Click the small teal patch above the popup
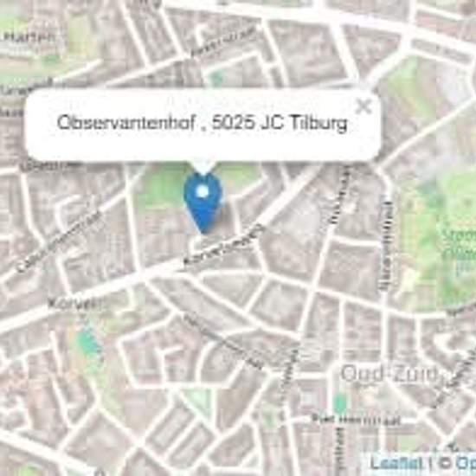Viewport: 476px width, 476px height. tap(216, 78)
